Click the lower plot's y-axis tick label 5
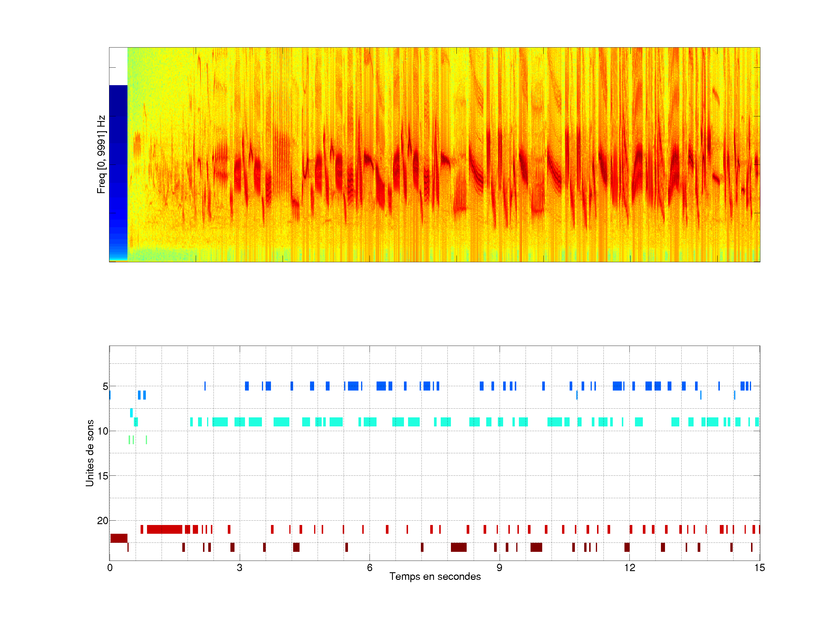840x630 pixels. (105, 386)
